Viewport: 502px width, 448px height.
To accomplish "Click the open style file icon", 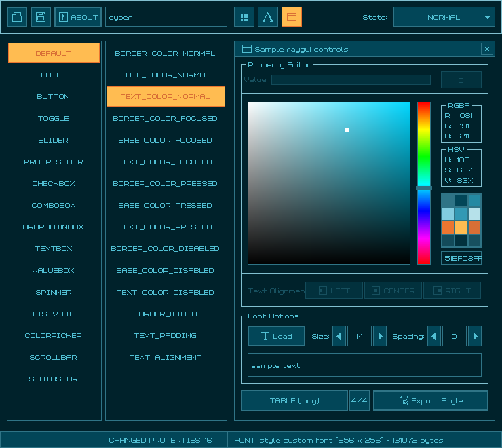I will 17,17.
